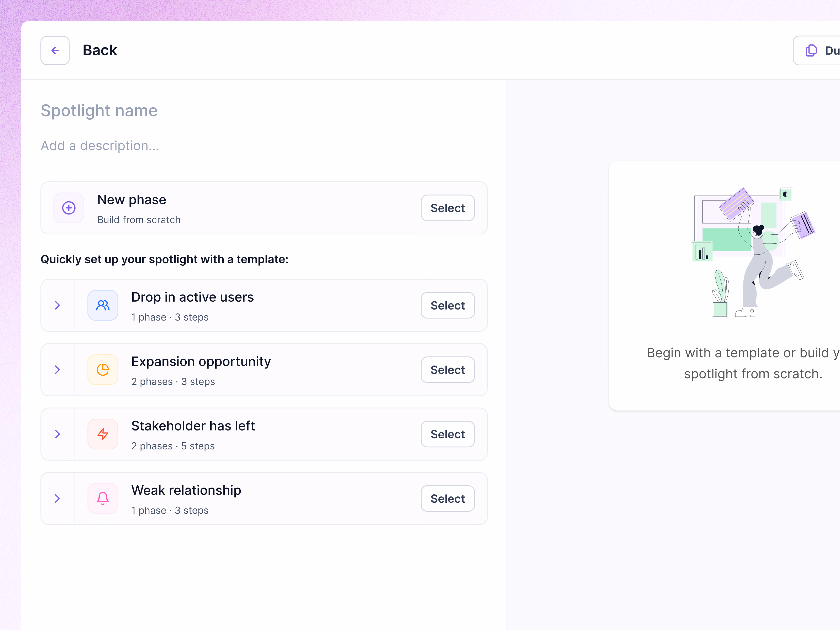Screen dimensions: 840x630
Task: Click the Drop in active users title
Action: pos(192,297)
